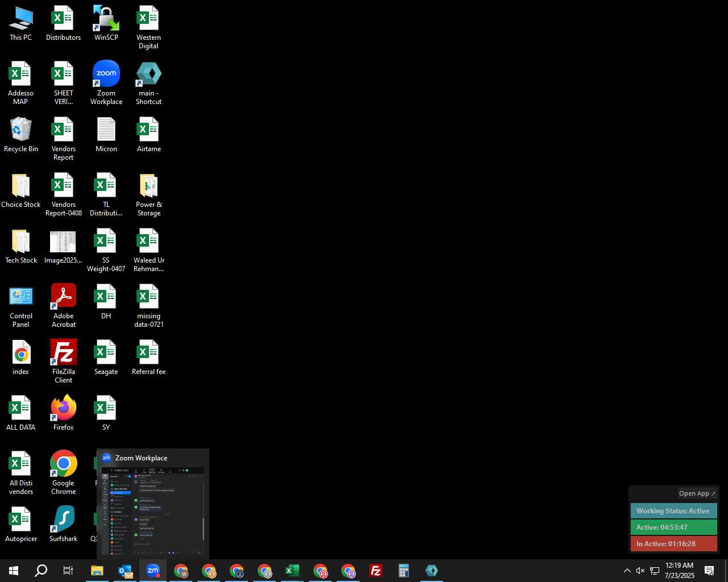Select the Choice Stock folder
Viewport: 728px width, 582px height.
coord(21,191)
